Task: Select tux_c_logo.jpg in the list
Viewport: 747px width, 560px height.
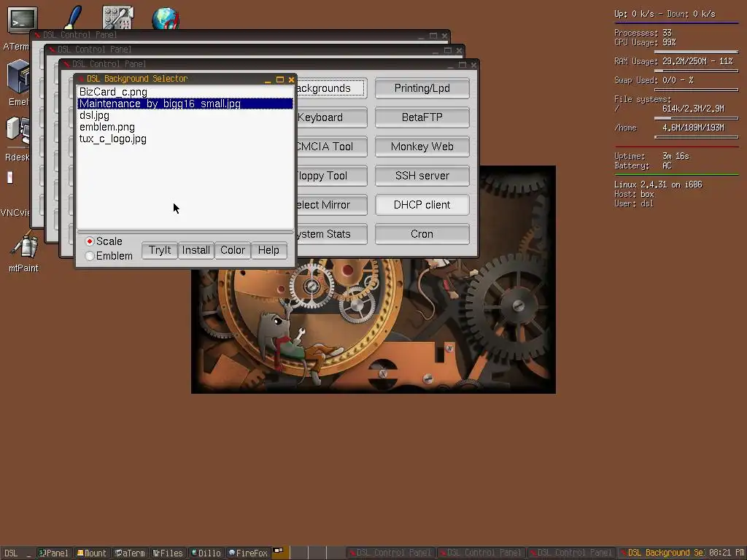Action: [x=185, y=139]
